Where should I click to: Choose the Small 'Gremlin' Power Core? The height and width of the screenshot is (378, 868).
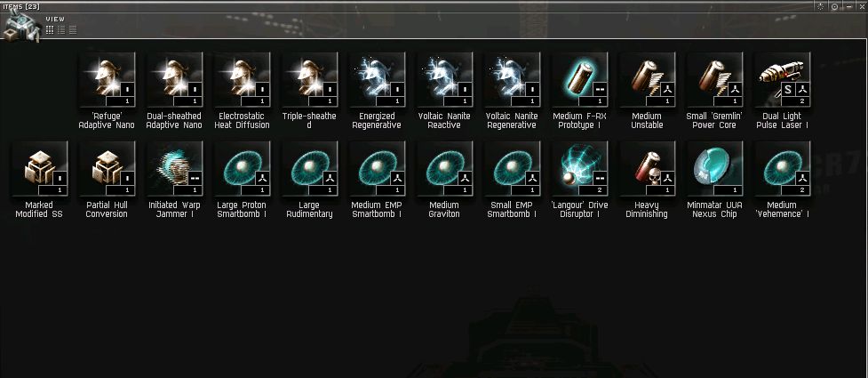[714, 79]
